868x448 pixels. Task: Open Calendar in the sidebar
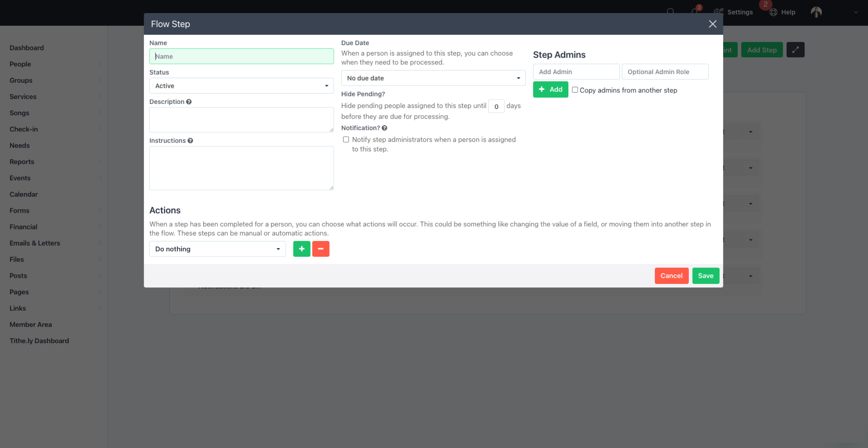[24, 194]
